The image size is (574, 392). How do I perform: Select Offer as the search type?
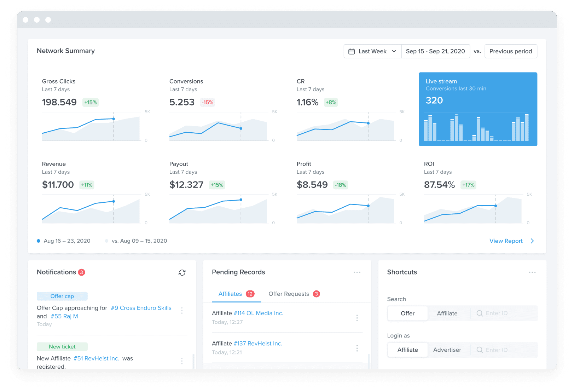coord(407,313)
